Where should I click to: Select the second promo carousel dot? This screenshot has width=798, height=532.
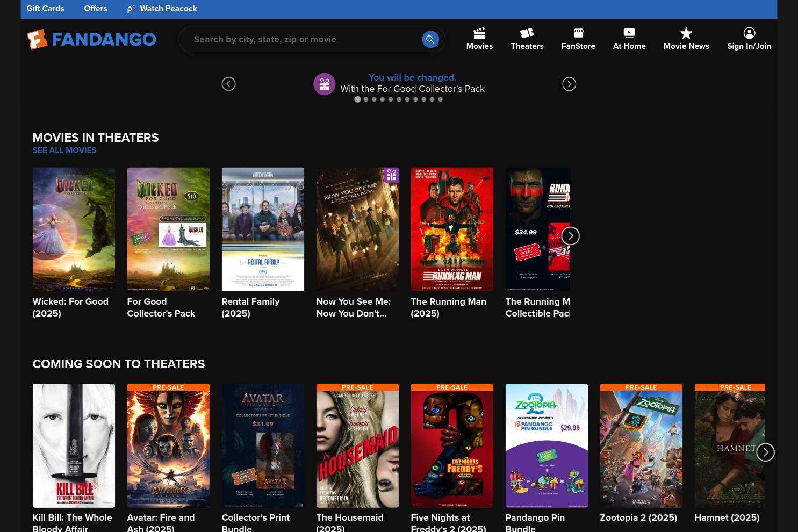[x=366, y=99]
